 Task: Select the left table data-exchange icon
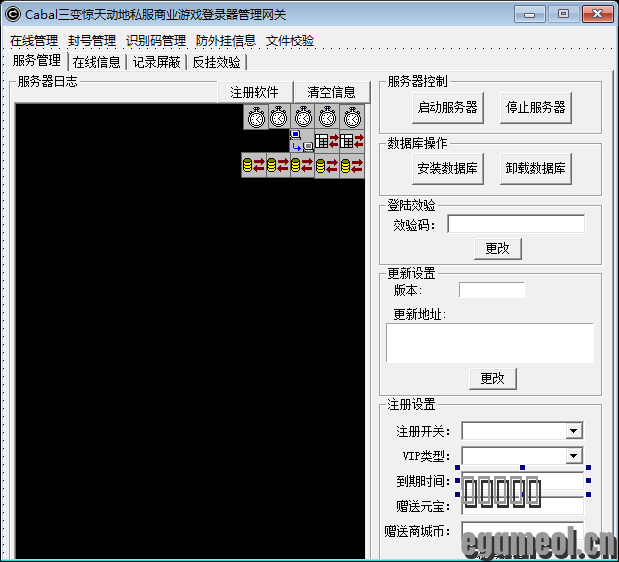[326, 141]
